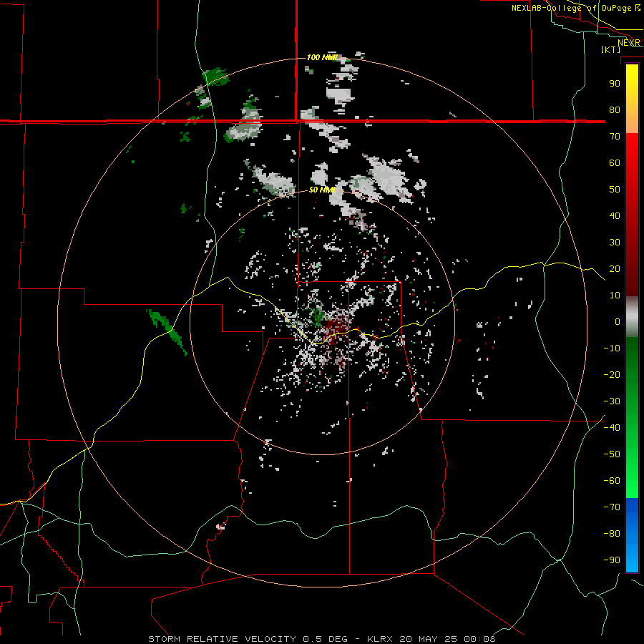The image size is (644, 644).
Task: Click the elongated green echo between the range rings
Action: click(166, 331)
